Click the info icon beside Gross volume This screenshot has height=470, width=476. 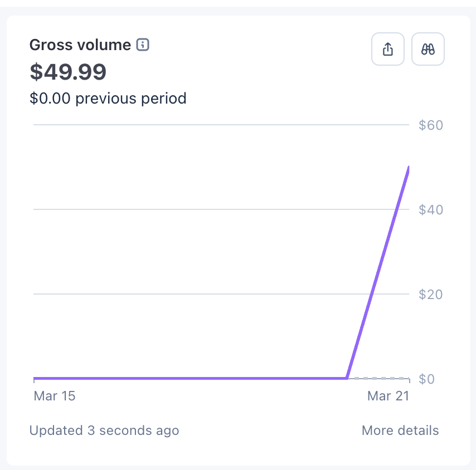click(142, 45)
